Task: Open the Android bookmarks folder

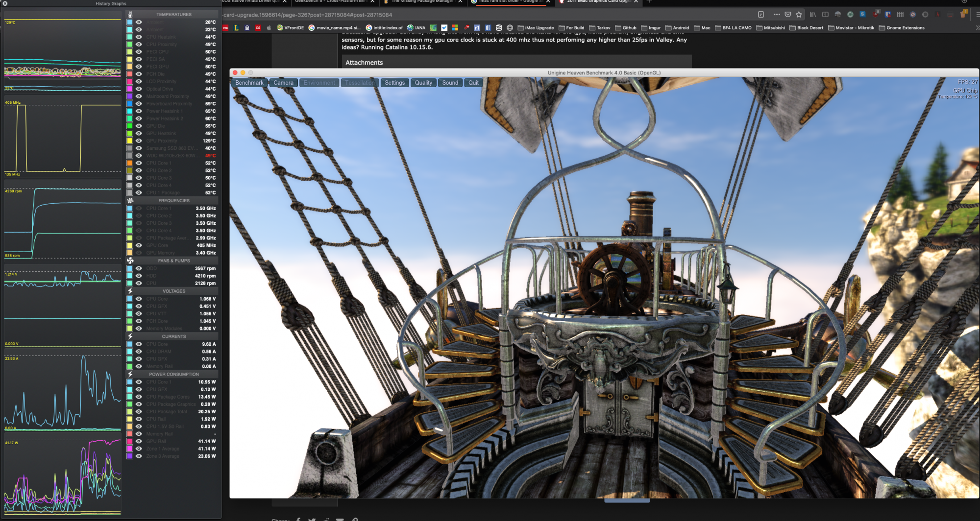Action: pos(677,28)
